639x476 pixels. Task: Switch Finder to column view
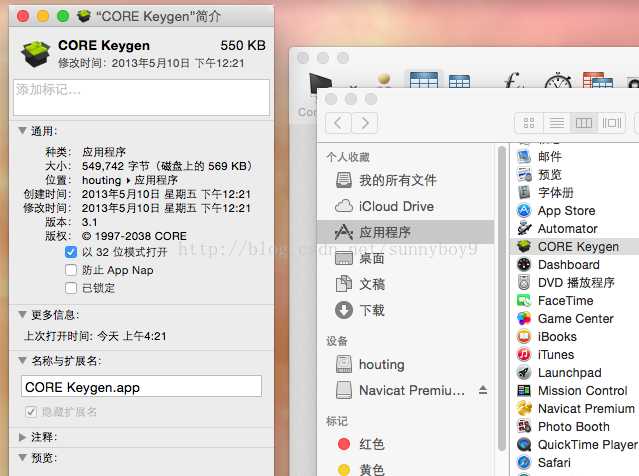point(584,123)
